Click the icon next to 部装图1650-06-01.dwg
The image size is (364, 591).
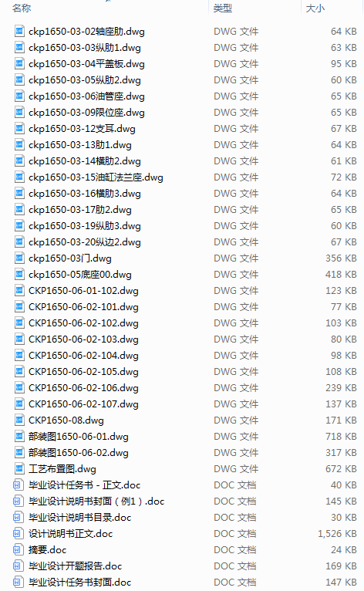[19, 437]
